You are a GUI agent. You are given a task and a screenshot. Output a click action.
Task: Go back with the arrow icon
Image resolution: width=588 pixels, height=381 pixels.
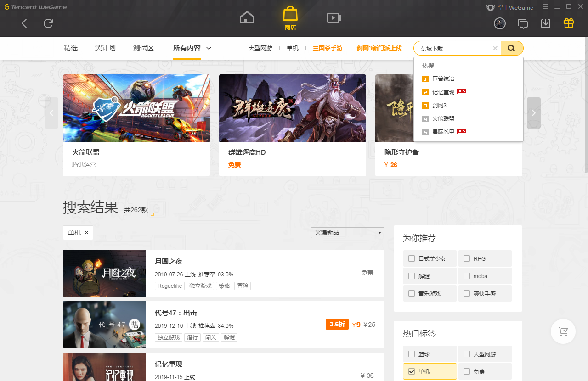pyautogui.click(x=24, y=23)
